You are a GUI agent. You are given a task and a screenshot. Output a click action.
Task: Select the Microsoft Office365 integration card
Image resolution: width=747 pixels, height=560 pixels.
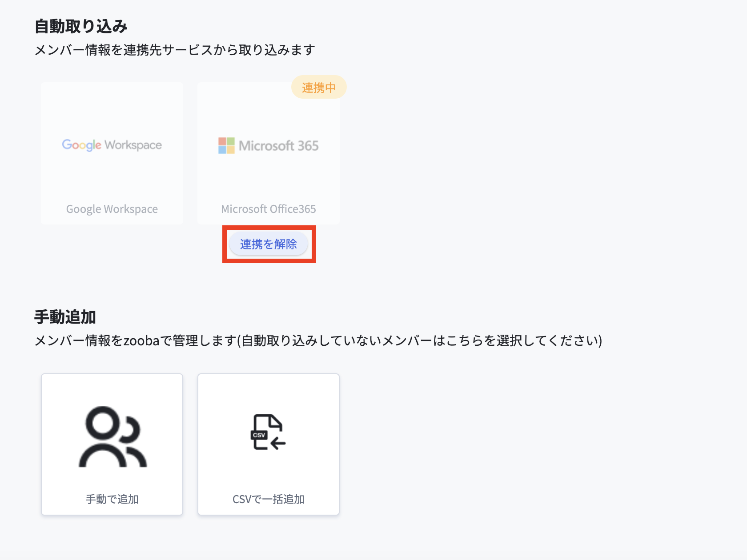269,153
